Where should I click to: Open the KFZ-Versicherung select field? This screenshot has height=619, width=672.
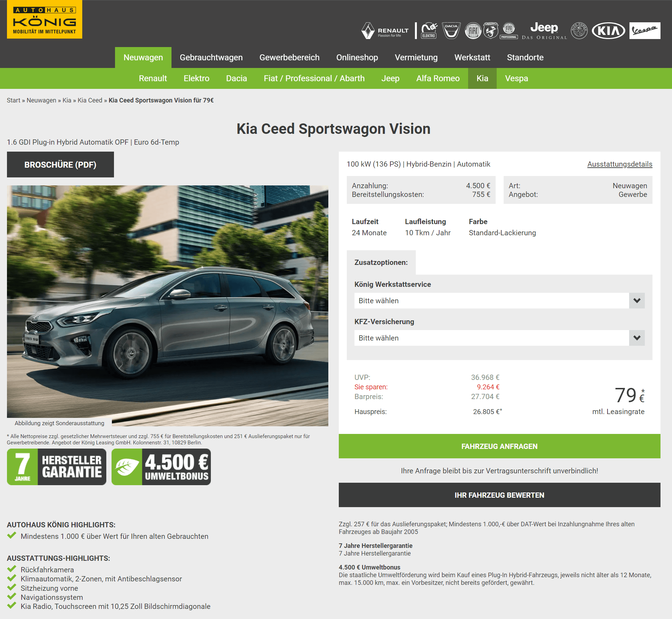tap(499, 338)
